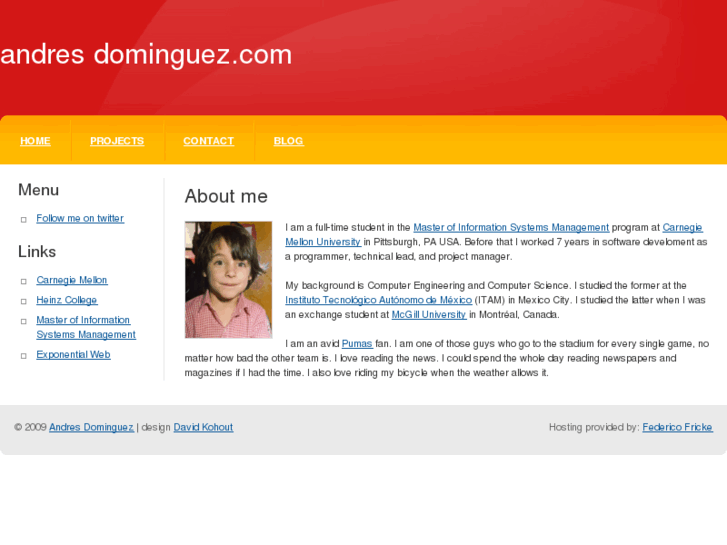Screen dimensions: 727x545
Task: Click the Menu sidebar heading
Action: coord(38,190)
